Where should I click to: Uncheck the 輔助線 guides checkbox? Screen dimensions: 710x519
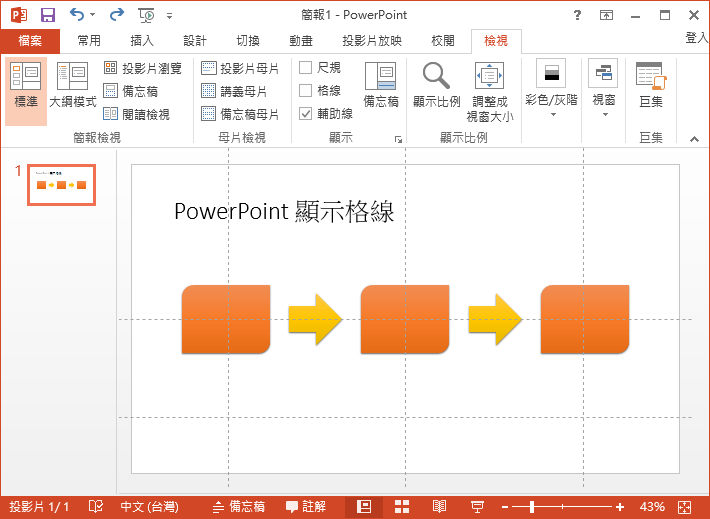306,113
